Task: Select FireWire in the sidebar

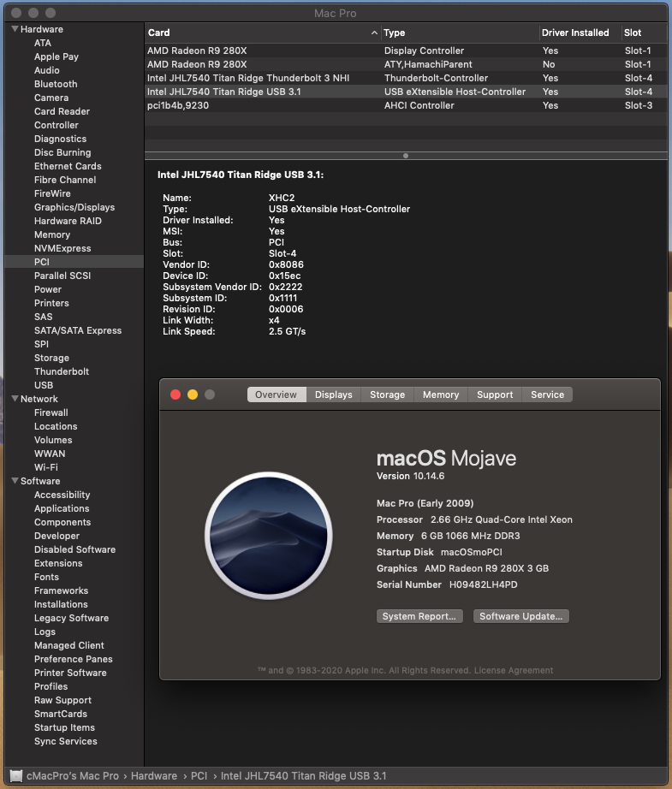Action: [x=52, y=193]
